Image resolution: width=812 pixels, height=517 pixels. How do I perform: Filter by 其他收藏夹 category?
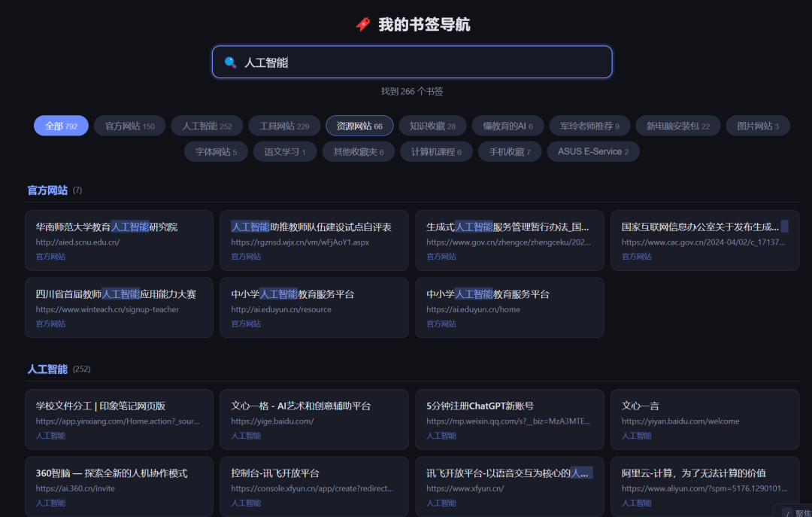(359, 151)
